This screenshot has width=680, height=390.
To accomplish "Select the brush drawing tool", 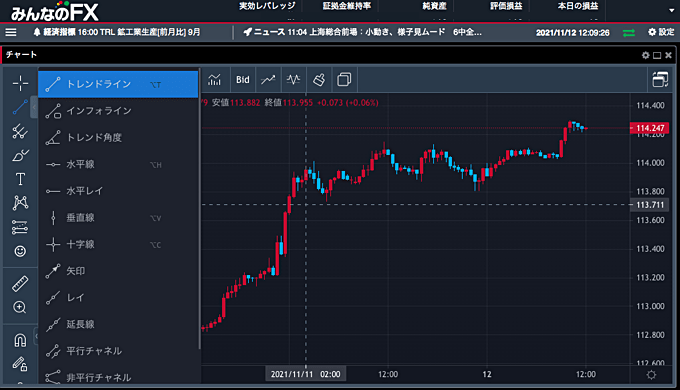I will coord(20,155).
